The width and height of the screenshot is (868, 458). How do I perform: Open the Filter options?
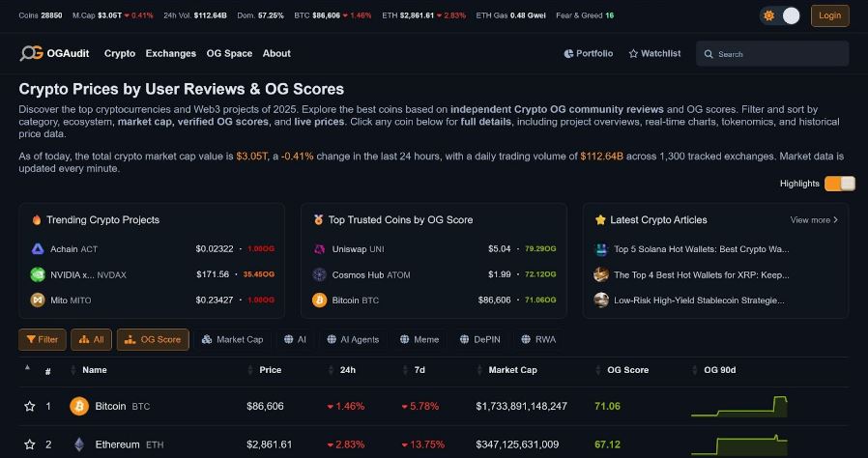[x=42, y=339]
